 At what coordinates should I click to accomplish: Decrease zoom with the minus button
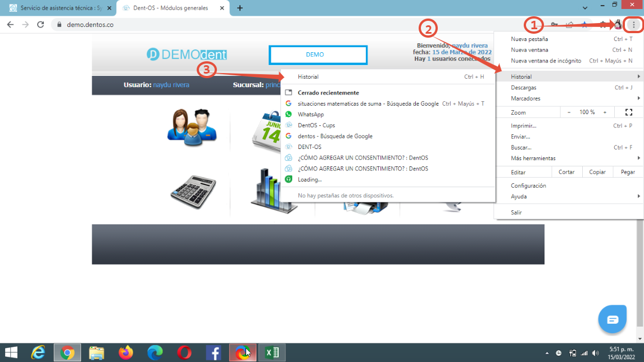[x=569, y=112]
